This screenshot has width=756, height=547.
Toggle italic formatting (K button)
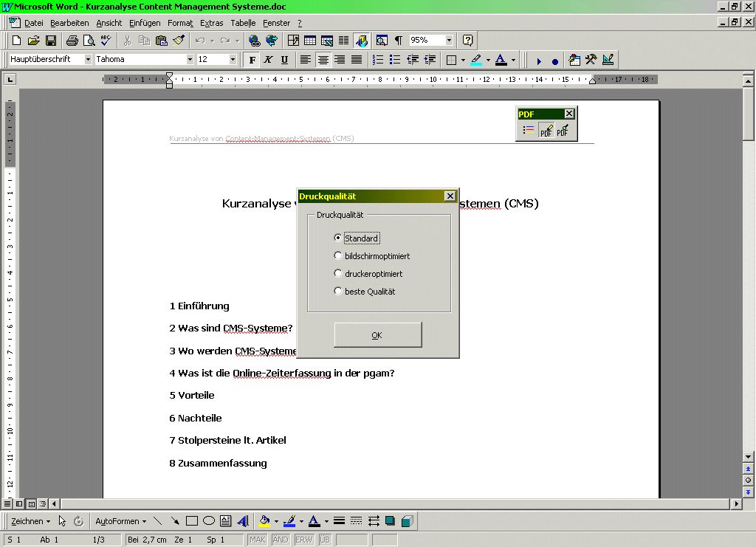269,60
